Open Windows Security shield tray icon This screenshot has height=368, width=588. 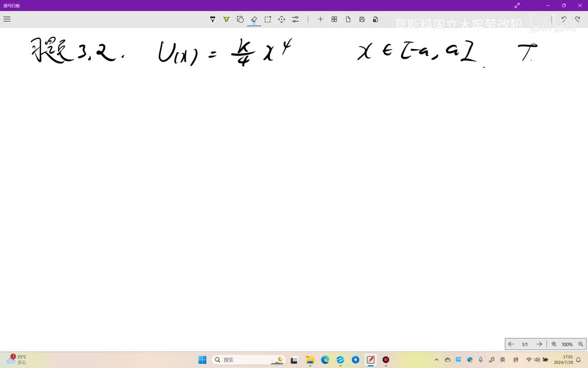[x=470, y=360]
